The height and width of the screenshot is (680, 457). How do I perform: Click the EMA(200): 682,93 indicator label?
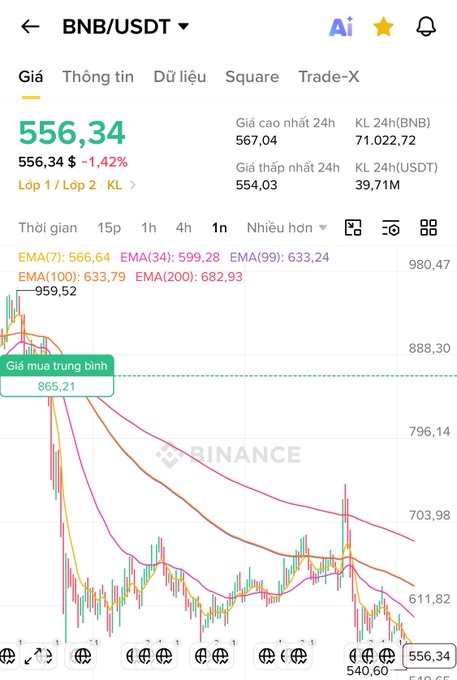[189, 277]
